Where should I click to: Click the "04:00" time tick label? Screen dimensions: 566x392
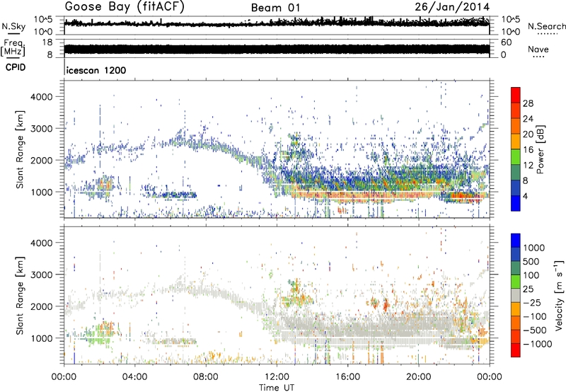coord(135,377)
